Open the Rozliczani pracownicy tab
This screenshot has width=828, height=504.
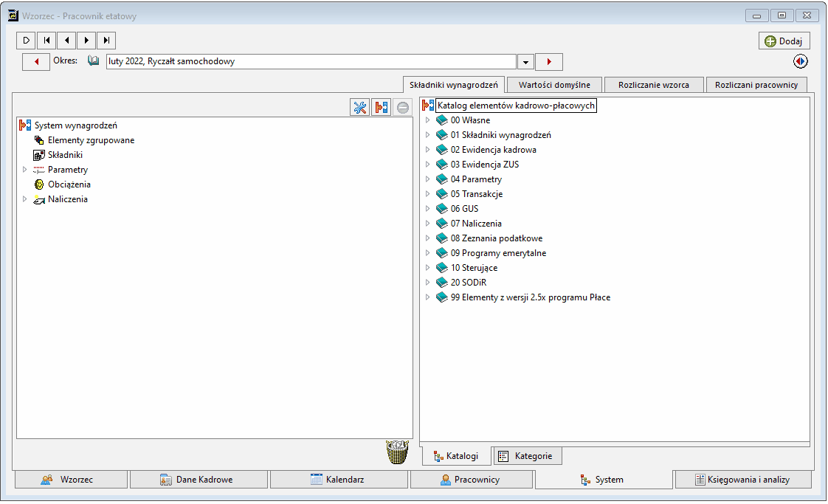(x=756, y=85)
